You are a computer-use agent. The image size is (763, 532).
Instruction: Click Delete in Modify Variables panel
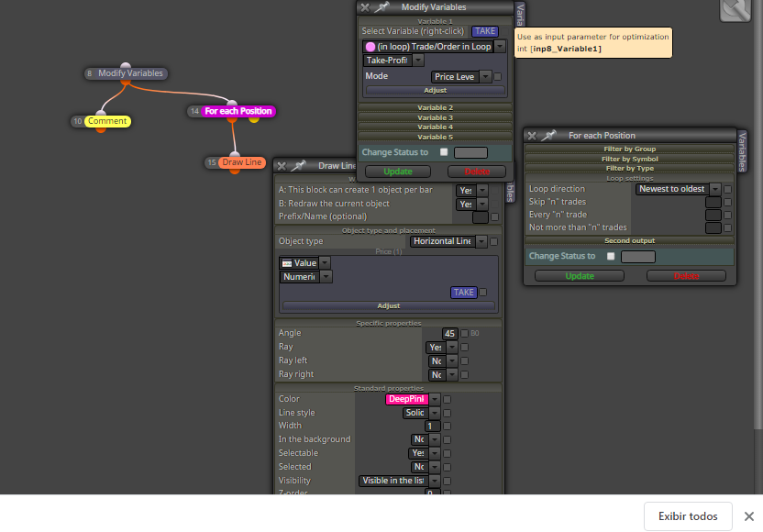click(477, 172)
